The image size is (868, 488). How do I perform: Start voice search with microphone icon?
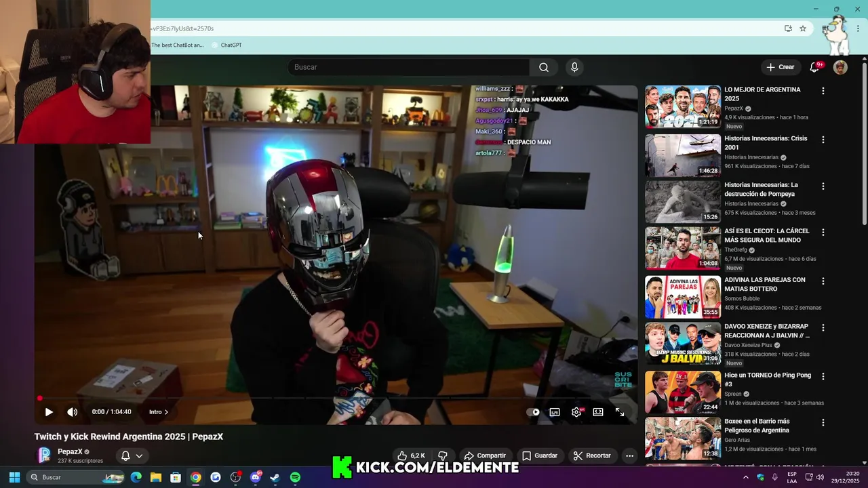574,67
